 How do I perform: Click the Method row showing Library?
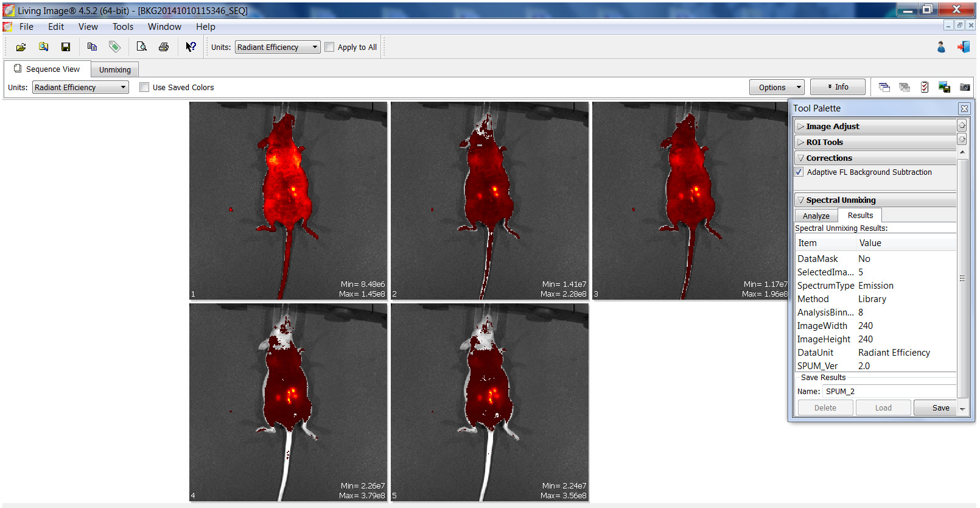coord(875,299)
